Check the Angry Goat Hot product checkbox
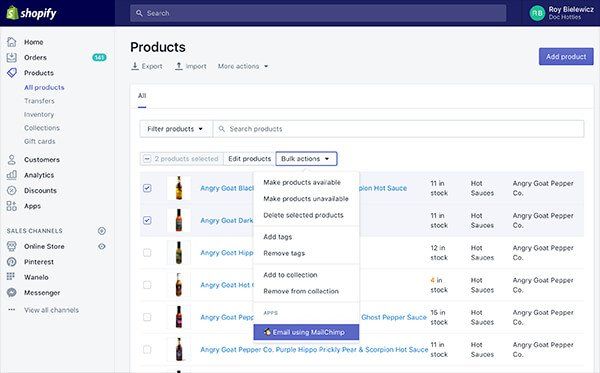600x373 pixels. 147,285
